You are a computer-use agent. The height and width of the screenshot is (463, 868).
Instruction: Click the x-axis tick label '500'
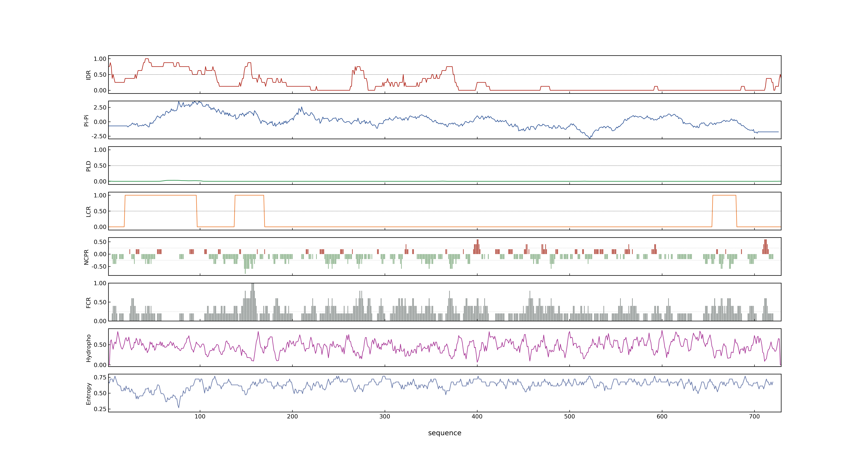[569, 416]
